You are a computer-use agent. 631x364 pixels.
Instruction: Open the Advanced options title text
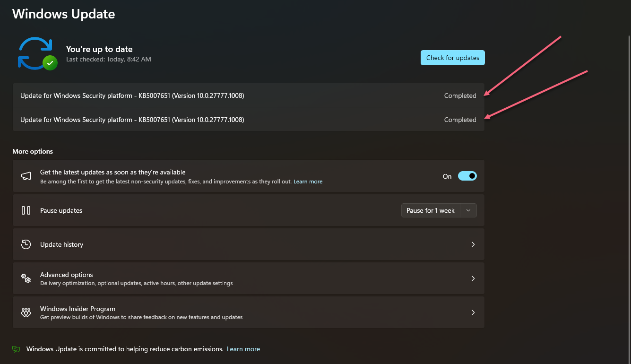pos(66,275)
